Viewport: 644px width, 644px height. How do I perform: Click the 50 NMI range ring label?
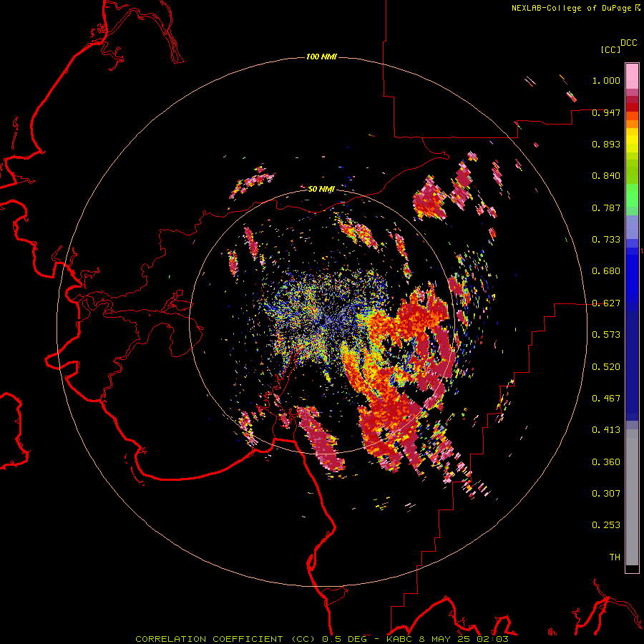[x=321, y=189]
